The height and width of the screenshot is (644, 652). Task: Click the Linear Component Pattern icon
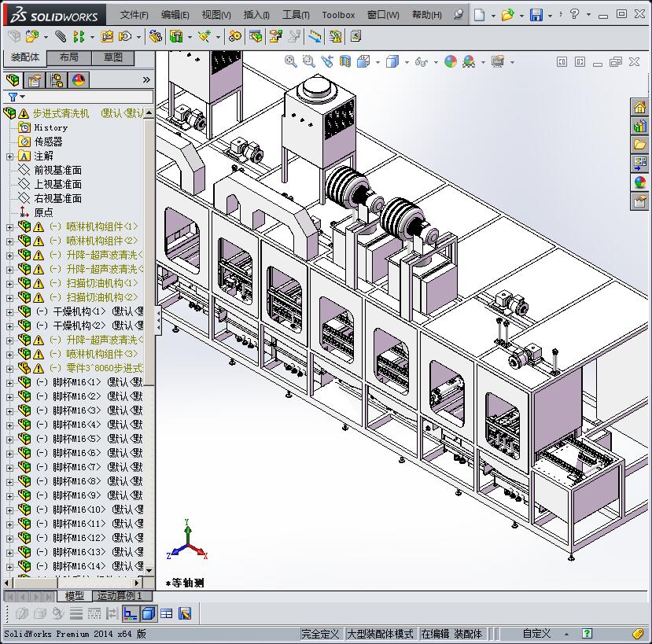tap(79, 37)
